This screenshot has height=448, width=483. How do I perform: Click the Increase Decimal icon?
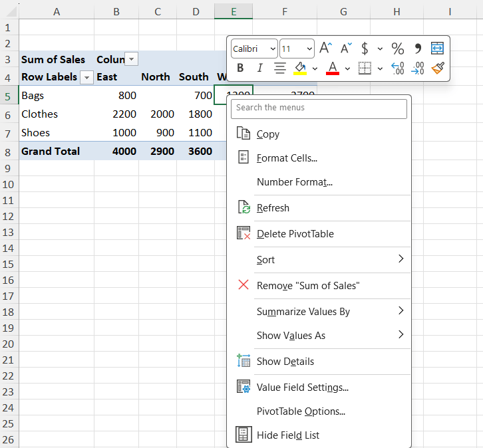pyautogui.click(x=397, y=68)
